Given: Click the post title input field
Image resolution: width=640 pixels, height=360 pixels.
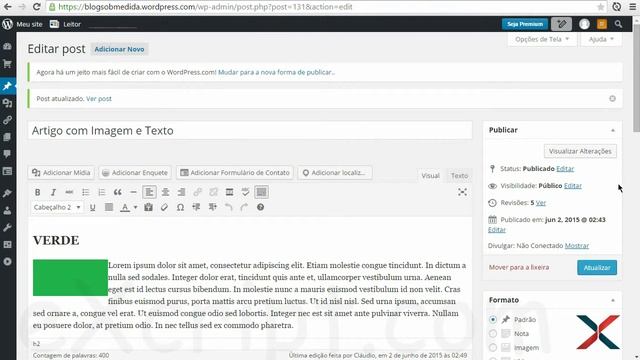Looking at the screenshot, I should [250, 131].
